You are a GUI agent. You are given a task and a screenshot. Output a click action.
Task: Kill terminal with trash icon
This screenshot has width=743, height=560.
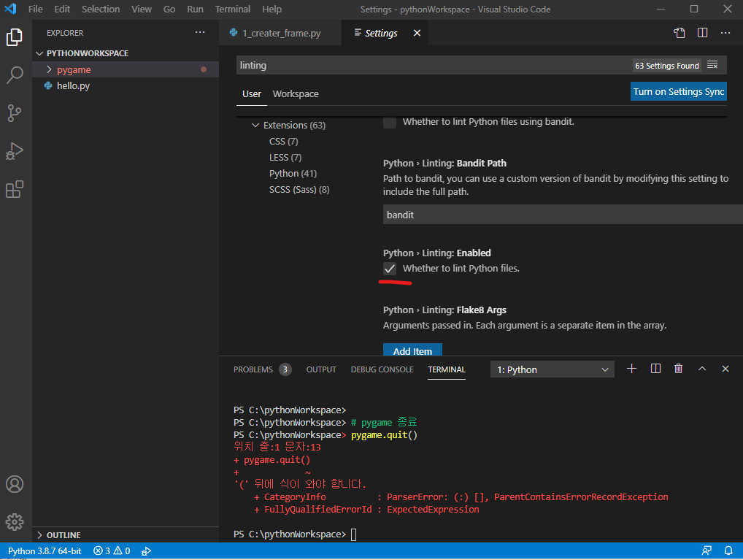679,369
